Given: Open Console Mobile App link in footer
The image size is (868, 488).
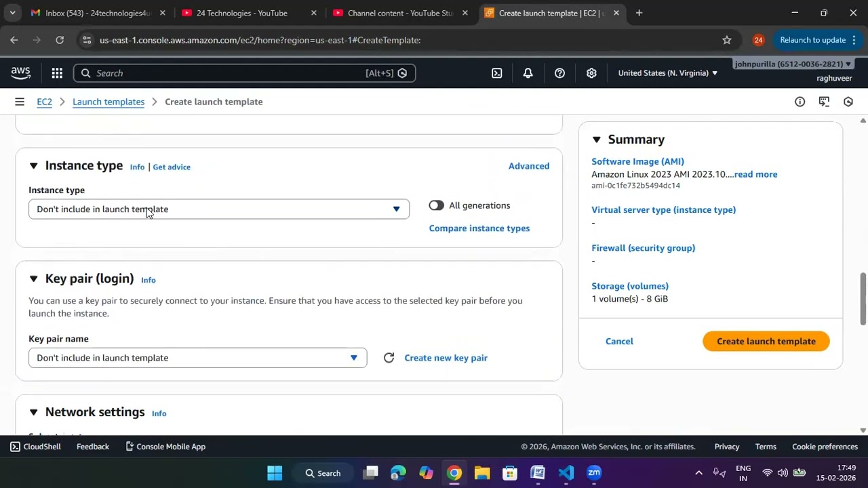Looking at the screenshot, I should pos(165,447).
